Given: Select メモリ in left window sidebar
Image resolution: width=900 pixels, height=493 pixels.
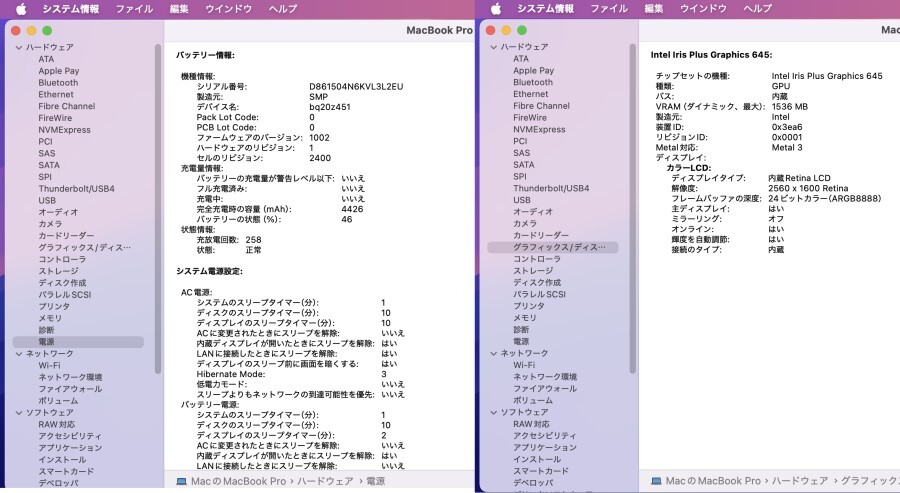Looking at the screenshot, I should pos(50,318).
